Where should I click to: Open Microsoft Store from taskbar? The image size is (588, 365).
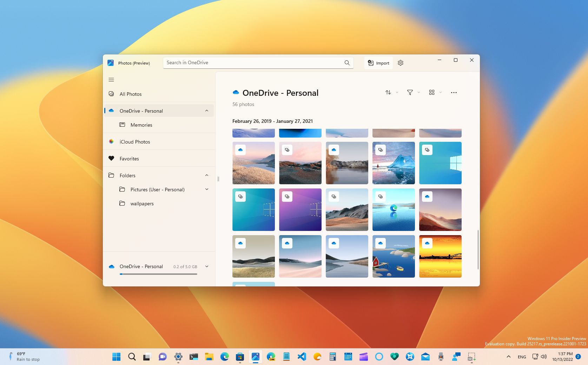240,357
